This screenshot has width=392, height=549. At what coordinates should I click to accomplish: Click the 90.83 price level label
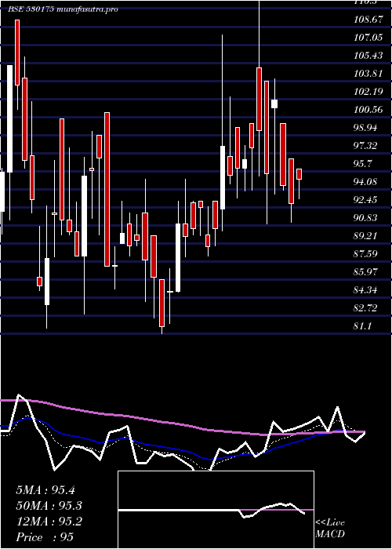click(365, 218)
